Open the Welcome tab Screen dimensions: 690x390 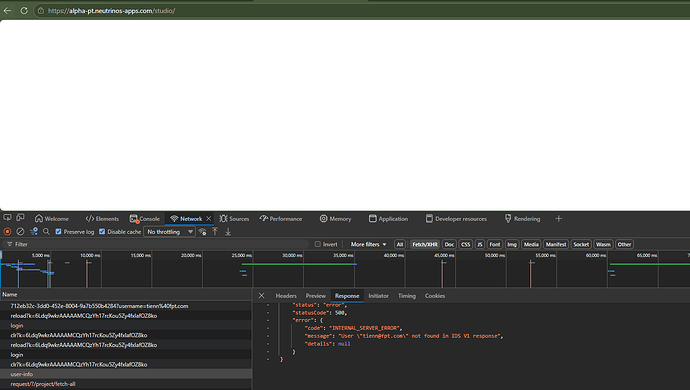(52, 219)
